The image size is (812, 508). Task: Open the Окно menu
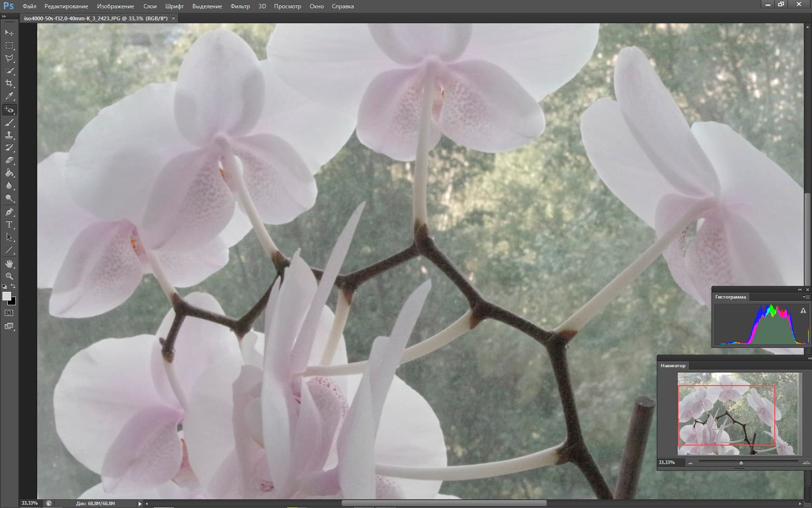coord(317,6)
